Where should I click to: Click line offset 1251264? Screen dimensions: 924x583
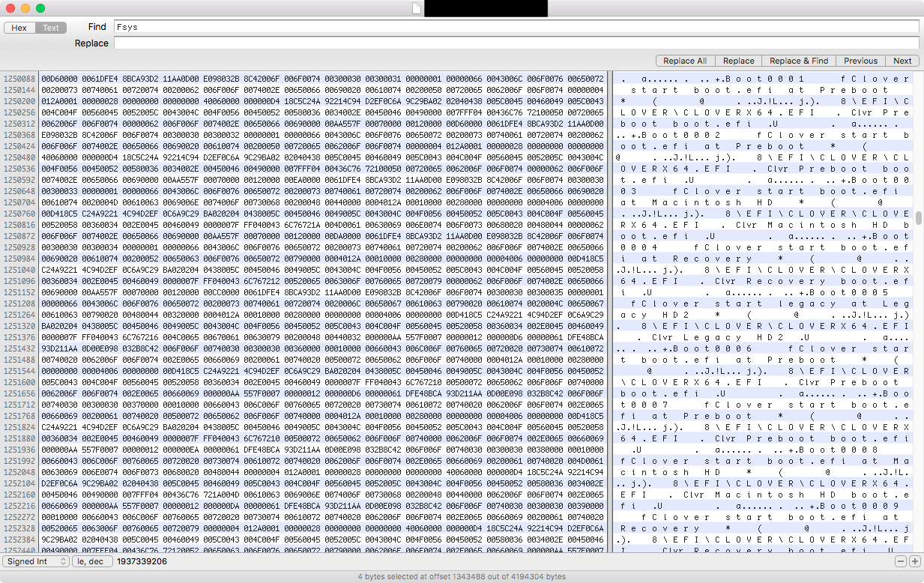pos(19,315)
